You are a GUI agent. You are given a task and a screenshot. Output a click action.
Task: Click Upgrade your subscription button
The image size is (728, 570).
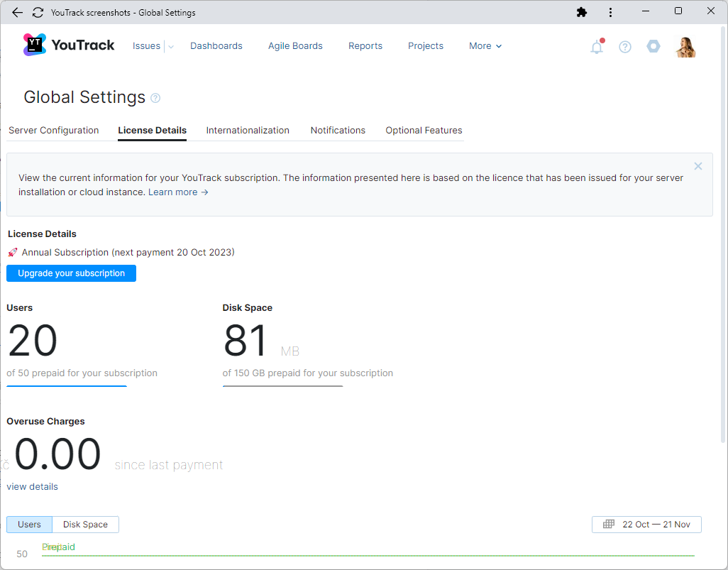click(x=71, y=273)
